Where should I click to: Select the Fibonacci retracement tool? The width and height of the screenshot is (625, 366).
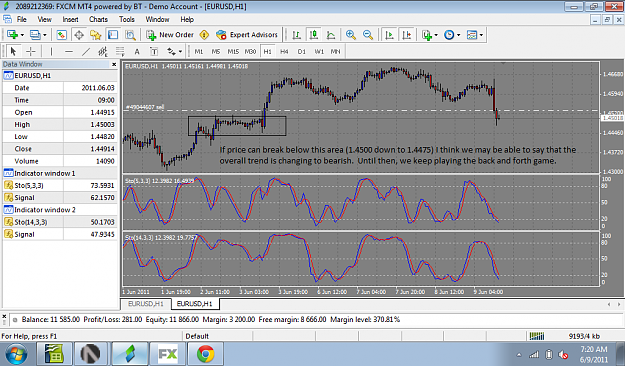coord(120,51)
